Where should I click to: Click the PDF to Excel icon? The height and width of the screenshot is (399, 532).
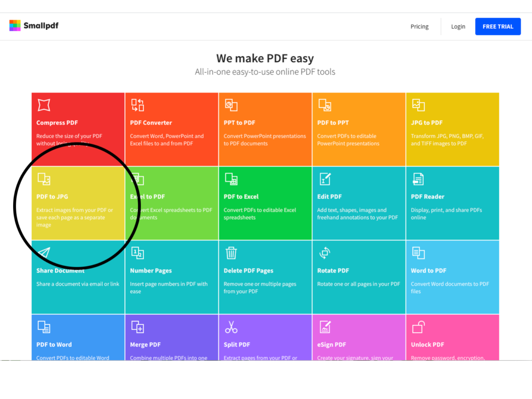231,179
